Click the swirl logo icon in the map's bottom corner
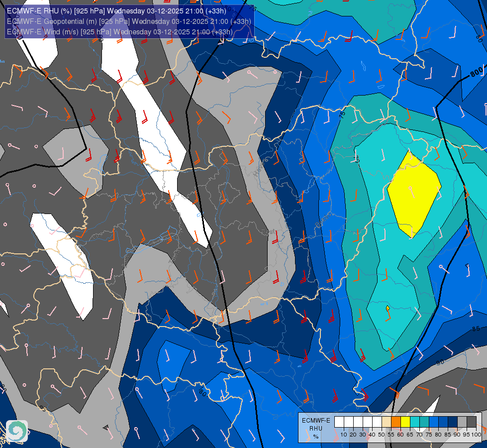This screenshot has width=487, height=448. tap(17, 431)
